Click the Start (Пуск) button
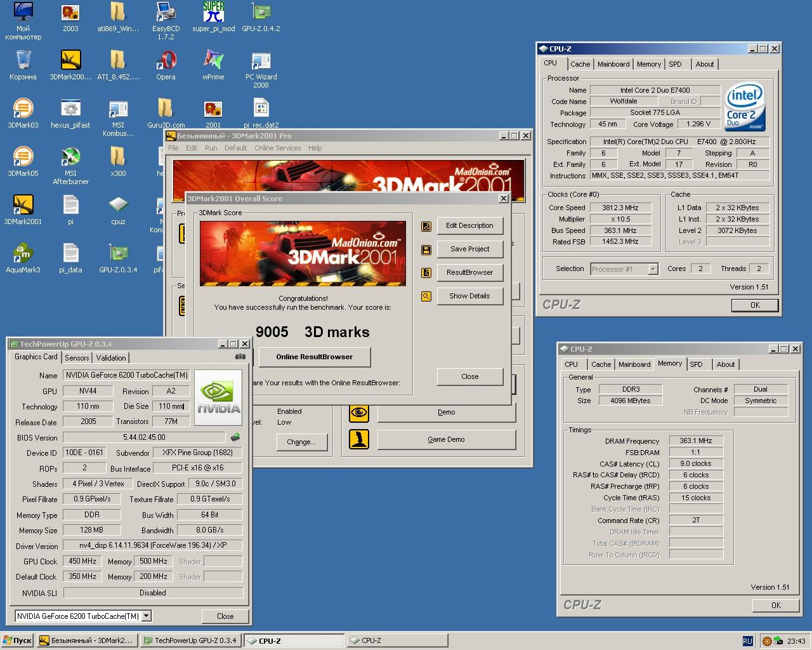The image size is (812, 650). tap(17, 640)
